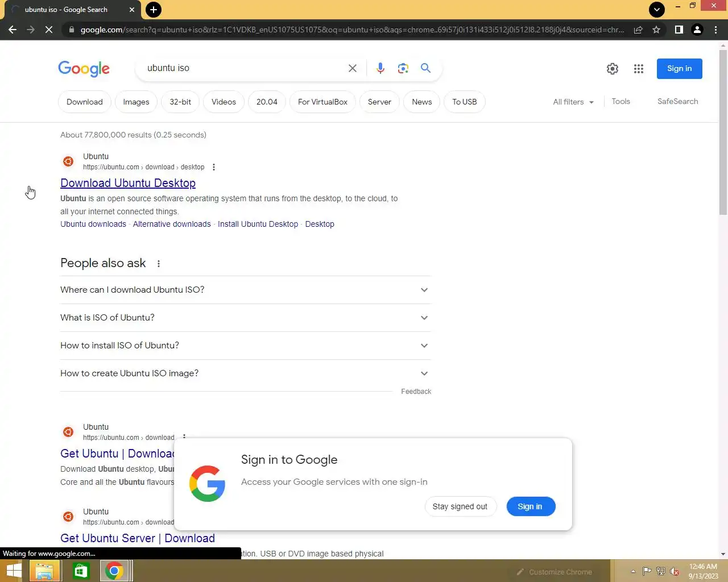This screenshot has width=728, height=582.
Task: Bookmark this page with the star
Action: point(656,30)
